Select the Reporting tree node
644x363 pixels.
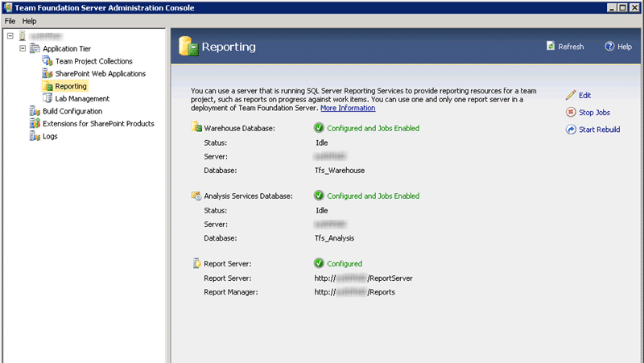pos(71,86)
